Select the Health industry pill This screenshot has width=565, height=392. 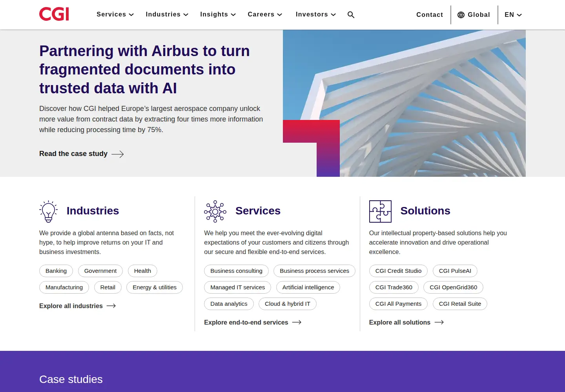pyautogui.click(x=142, y=271)
